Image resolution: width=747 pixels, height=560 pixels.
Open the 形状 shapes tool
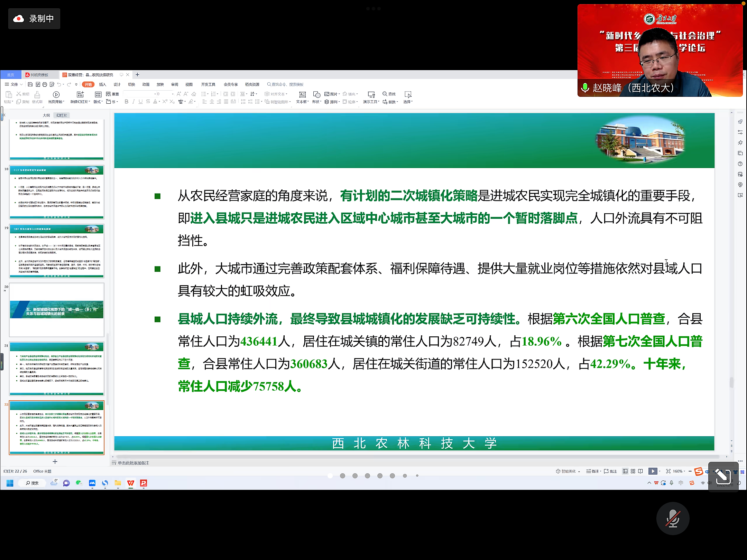pyautogui.click(x=316, y=94)
